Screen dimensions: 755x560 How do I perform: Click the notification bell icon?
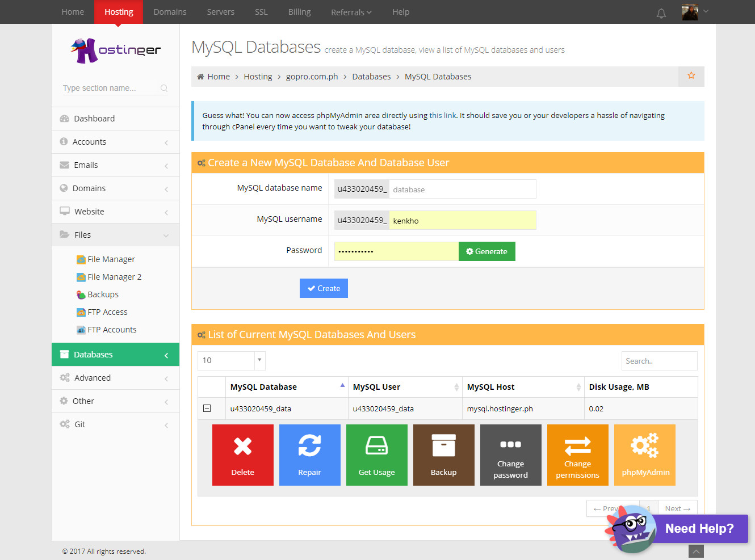661,12
